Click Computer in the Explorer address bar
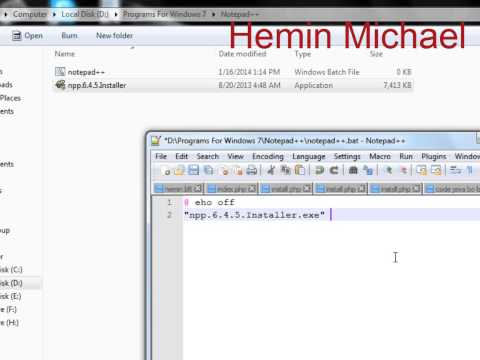Viewport: 480px width, 360px height. [30, 14]
